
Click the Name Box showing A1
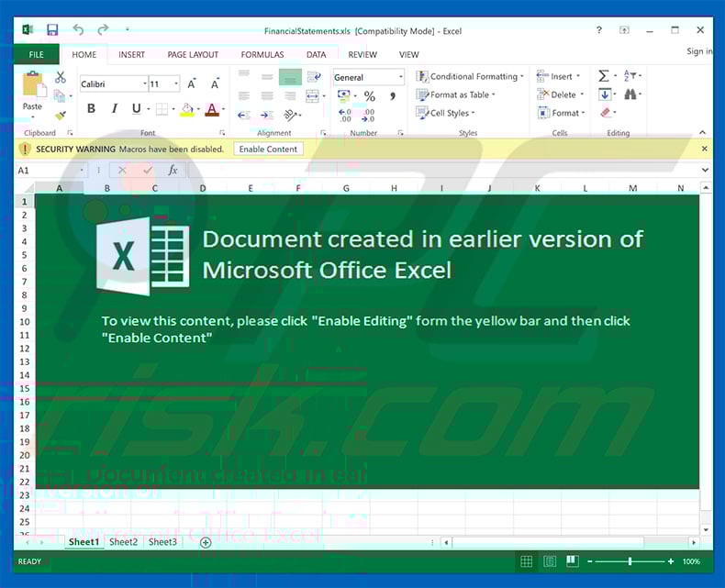[x=50, y=170]
